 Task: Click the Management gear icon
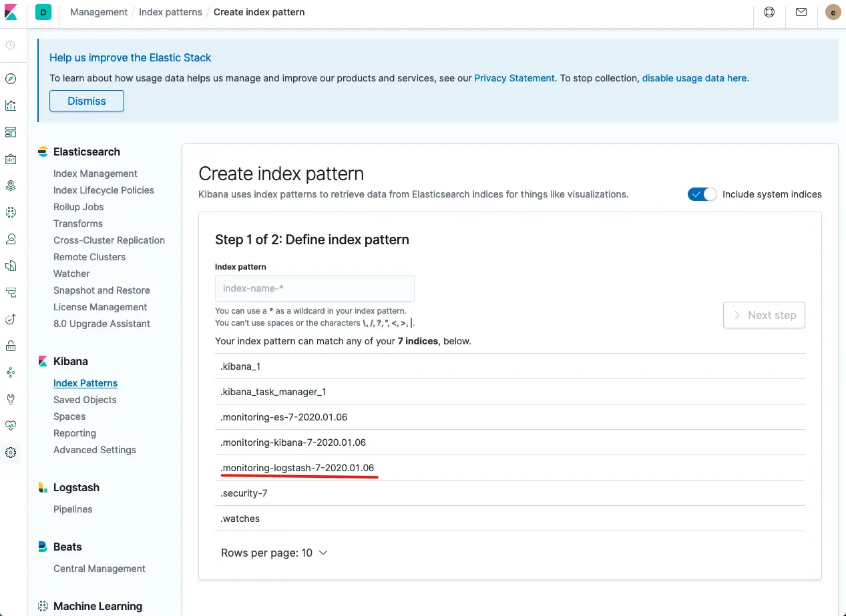[x=11, y=452]
